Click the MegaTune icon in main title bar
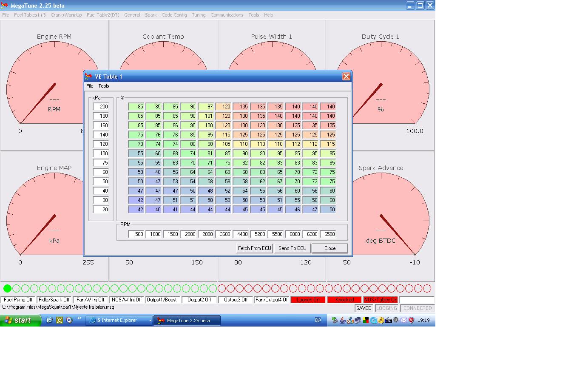This screenshot has width=588, height=392. (x=5, y=6)
